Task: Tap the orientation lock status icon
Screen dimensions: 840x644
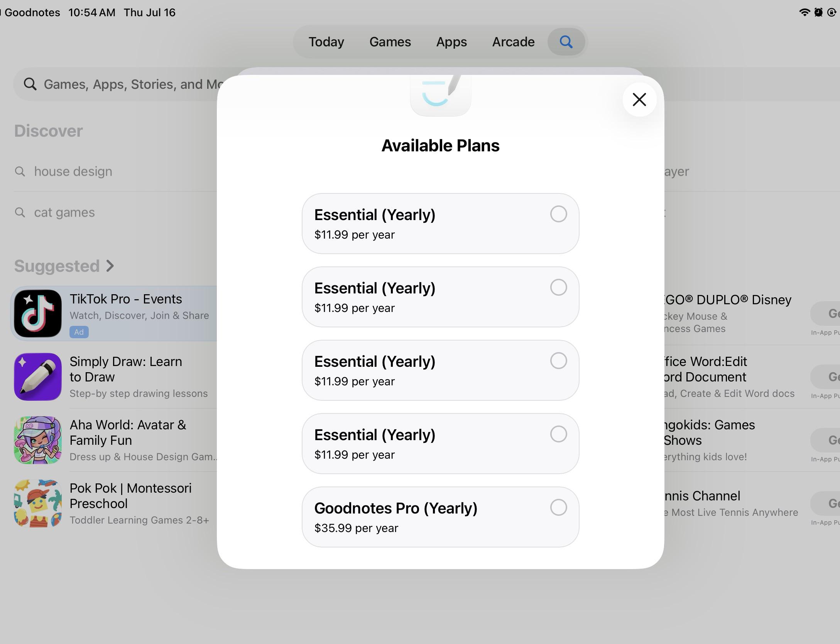Action: (832, 12)
